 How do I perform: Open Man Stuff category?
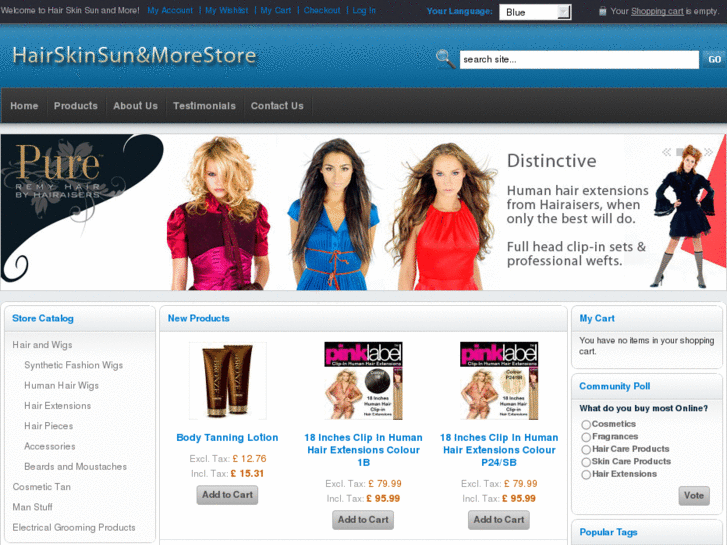click(32, 507)
